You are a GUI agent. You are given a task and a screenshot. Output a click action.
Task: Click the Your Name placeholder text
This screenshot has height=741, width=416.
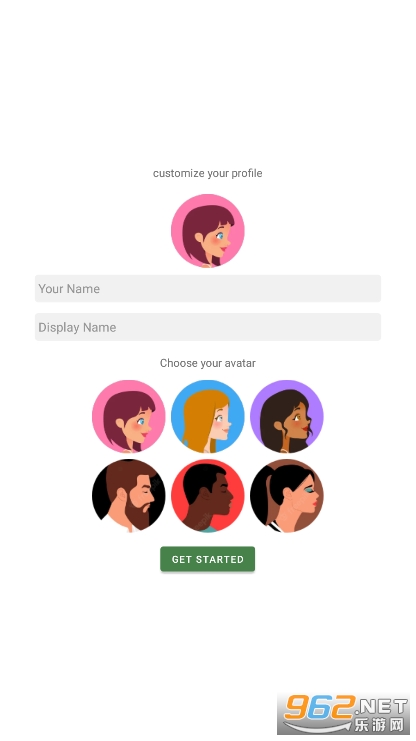click(69, 289)
